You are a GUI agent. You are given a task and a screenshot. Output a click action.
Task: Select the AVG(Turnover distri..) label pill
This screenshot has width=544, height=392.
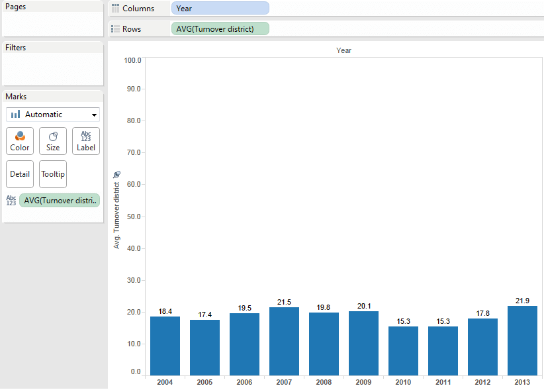click(x=60, y=200)
